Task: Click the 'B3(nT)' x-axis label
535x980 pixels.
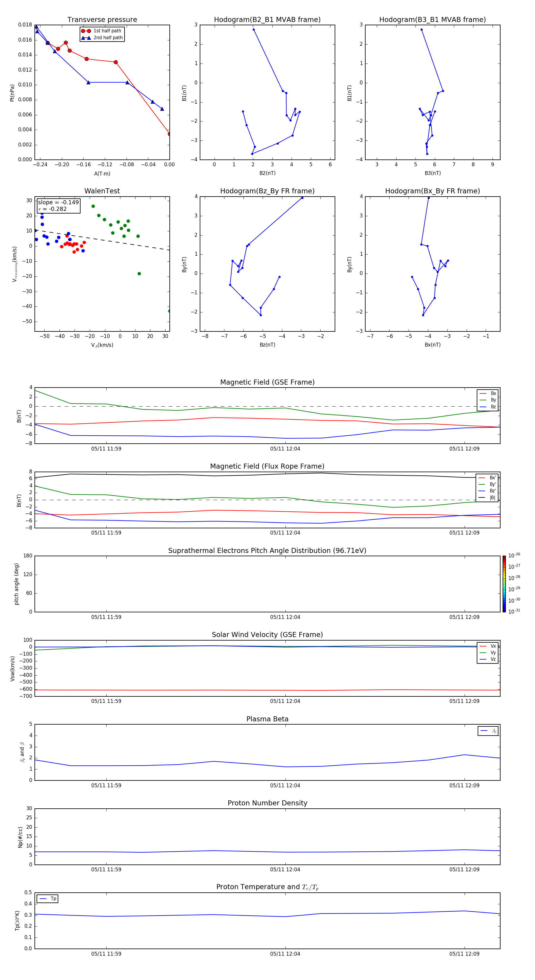Action: [432, 173]
